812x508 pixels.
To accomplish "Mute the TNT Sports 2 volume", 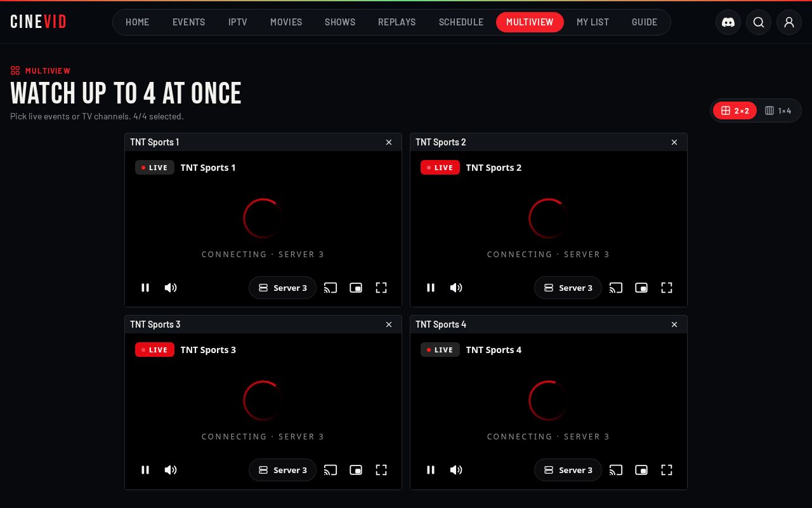I will tap(456, 288).
